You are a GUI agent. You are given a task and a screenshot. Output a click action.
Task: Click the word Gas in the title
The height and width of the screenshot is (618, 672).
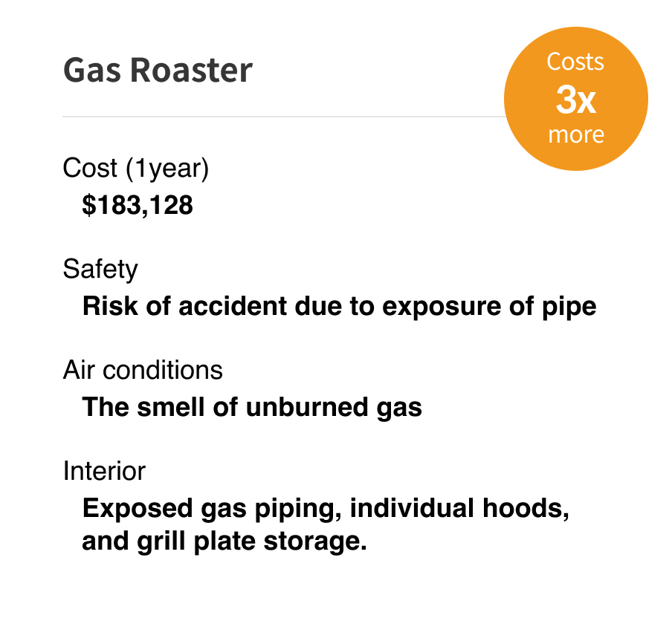pos(91,71)
